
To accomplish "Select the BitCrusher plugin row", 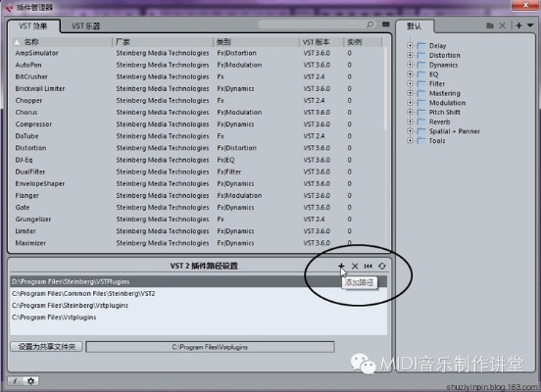I will [197, 76].
